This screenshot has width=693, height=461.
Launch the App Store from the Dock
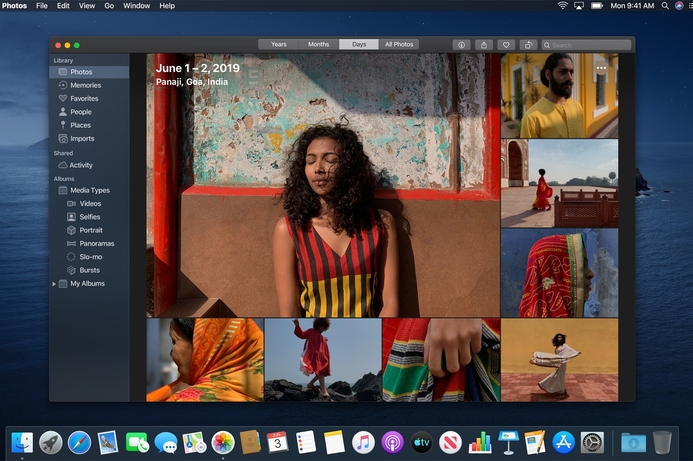click(564, 442)
